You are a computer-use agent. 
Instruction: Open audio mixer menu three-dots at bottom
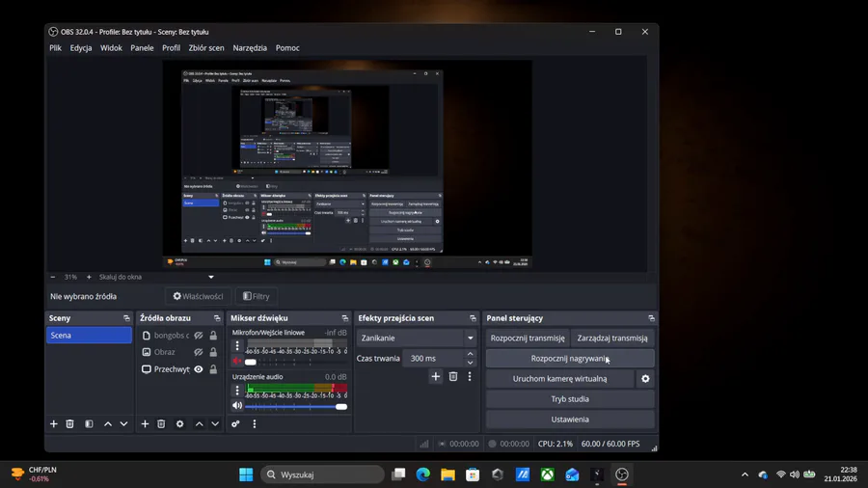point(255,423)
